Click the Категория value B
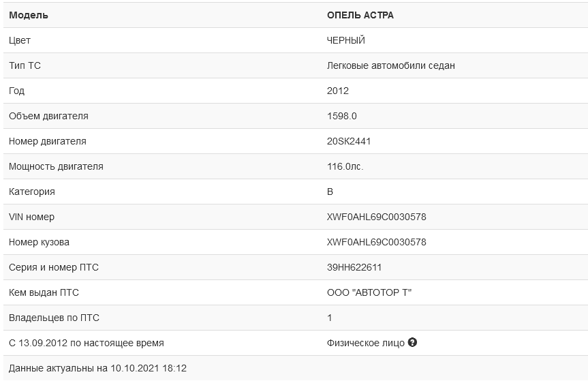 pyautogui.click(x=330, y=192)
